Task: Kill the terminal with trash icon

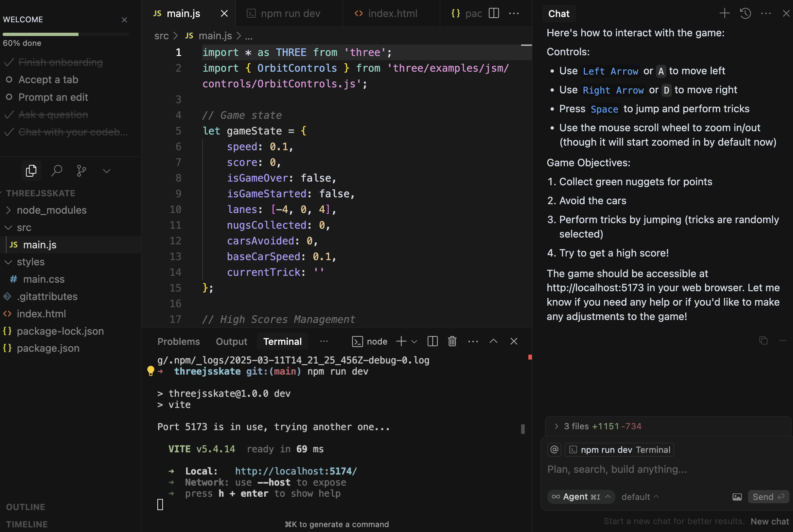Action: click(x=452, y=341)
